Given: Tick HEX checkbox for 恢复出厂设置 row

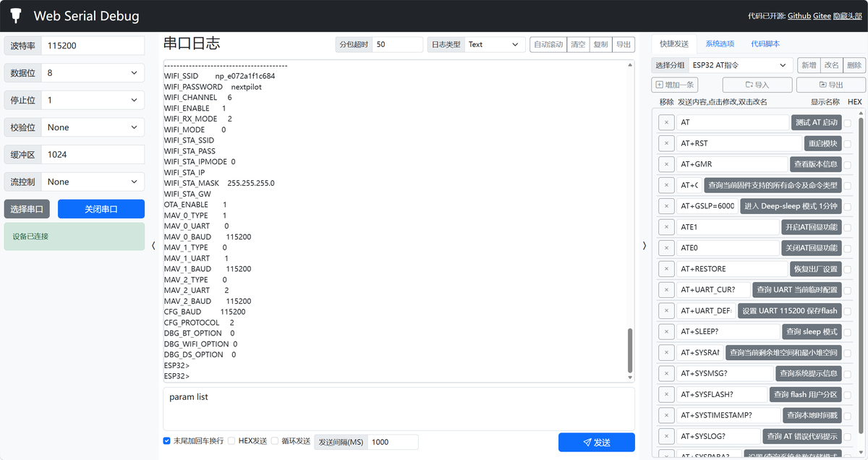Looking at the screenshot, I should click(x=848, y=269).
